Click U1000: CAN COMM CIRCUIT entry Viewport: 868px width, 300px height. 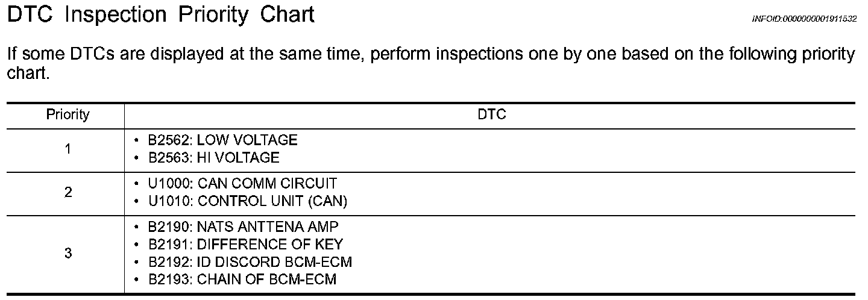click(x=243, y=183)
